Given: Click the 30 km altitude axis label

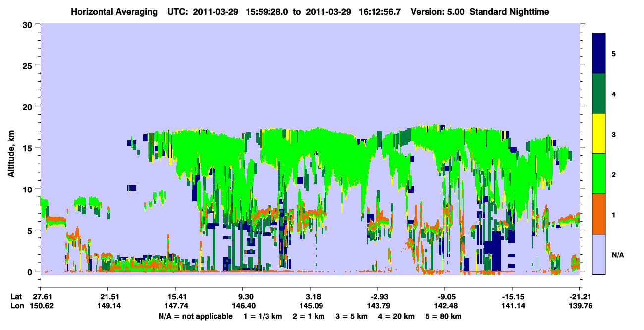Looking at the screenshot, I should [x=28, y=24].
